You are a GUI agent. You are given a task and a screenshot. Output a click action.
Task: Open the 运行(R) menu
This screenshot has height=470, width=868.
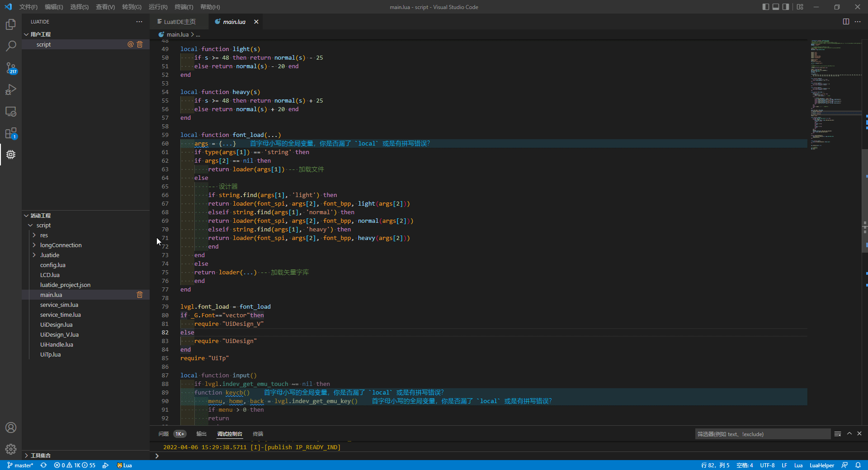click(x=158, y=7)
